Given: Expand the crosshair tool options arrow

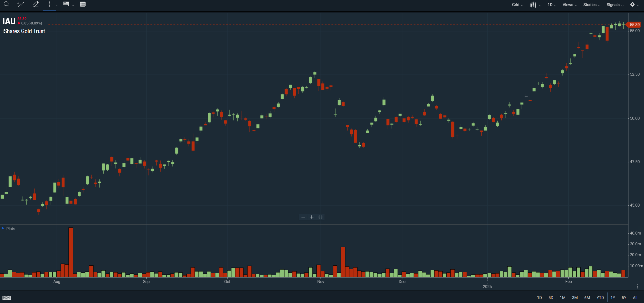Looking at the screenshot, I should [x=57, y=5].
